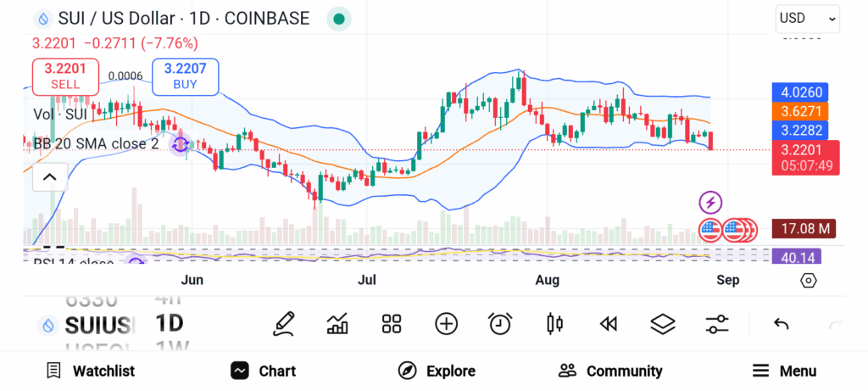
Task: Open the object tree layers icon
Action: (x=662, y=323)
